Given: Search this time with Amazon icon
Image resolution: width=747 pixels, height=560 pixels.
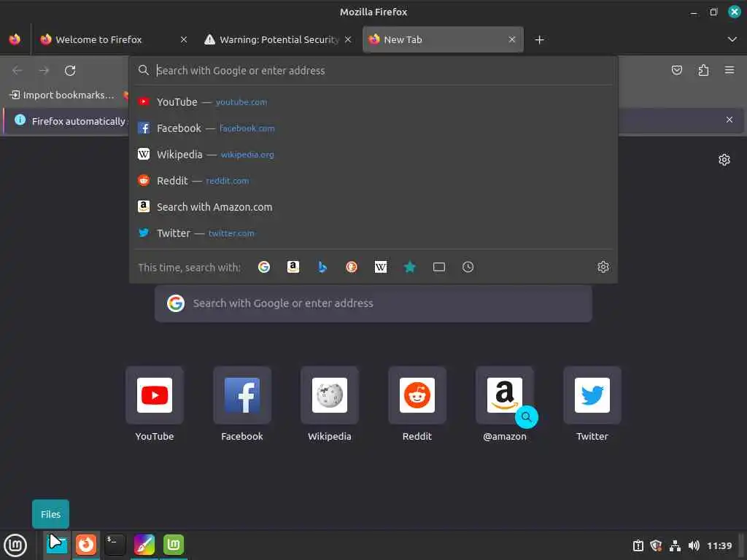Looking at the screenshot, I should [x=293, y=267].
